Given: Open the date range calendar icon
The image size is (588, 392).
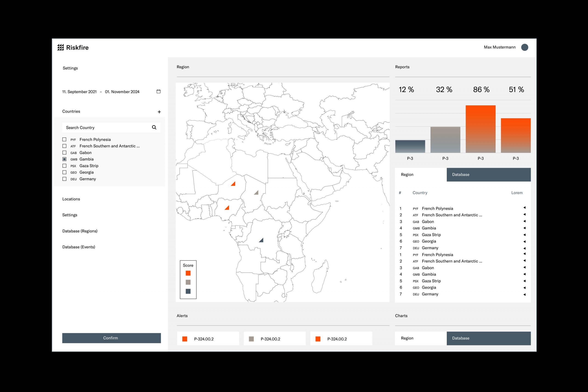Looking at the screenshot, I should (158, 91).
